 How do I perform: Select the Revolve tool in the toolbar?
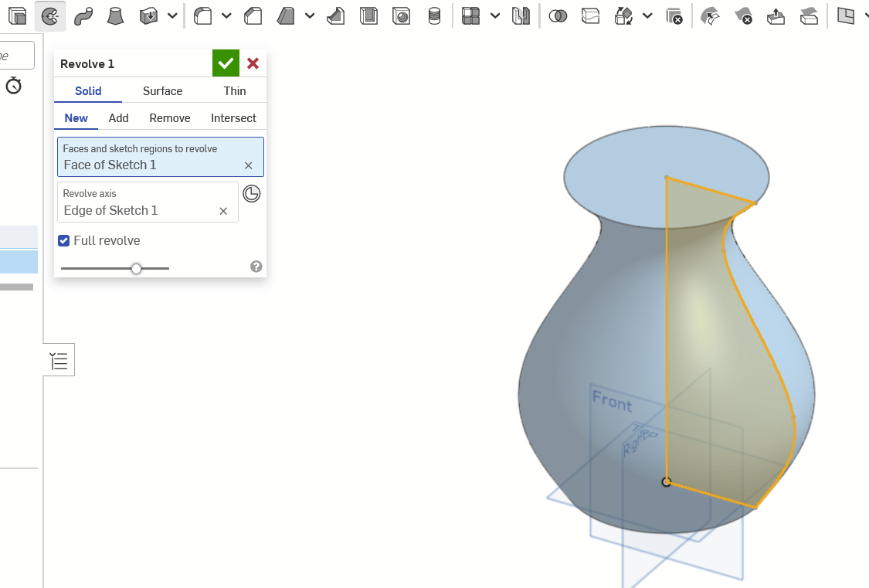(50, 16)
